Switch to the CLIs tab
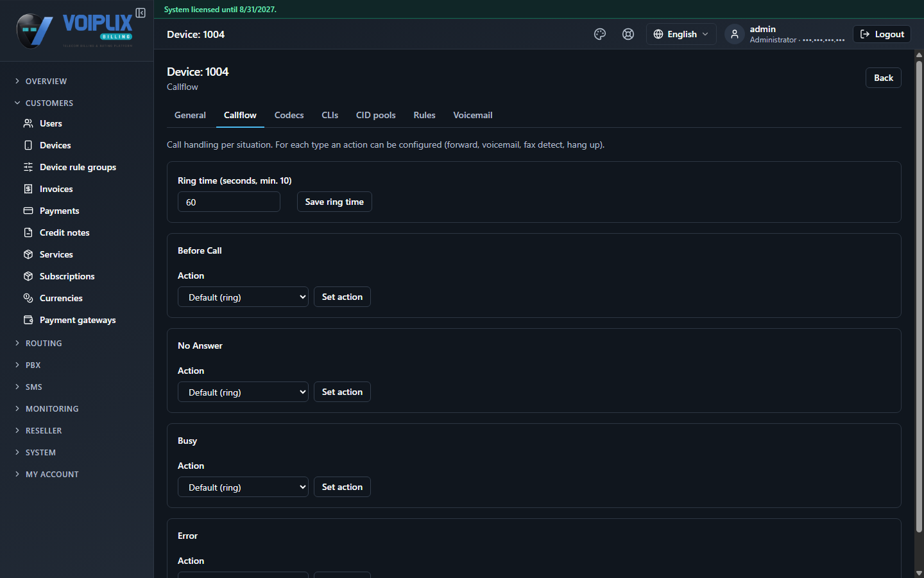Screen dimensions: 924x578 (x=330, y=115)
